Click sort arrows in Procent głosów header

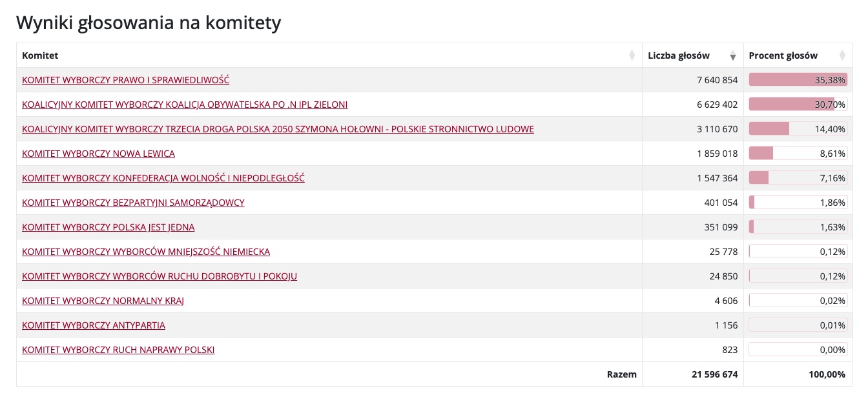coord(842,56)
